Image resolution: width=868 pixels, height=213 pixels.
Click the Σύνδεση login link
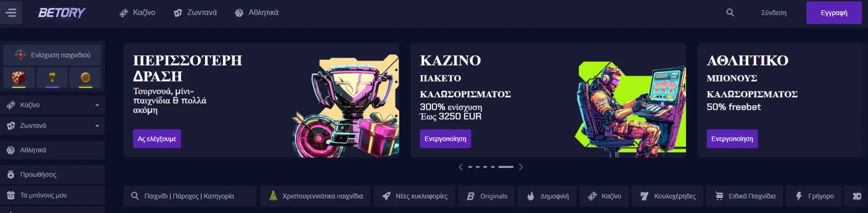click(x=774, y=13)
